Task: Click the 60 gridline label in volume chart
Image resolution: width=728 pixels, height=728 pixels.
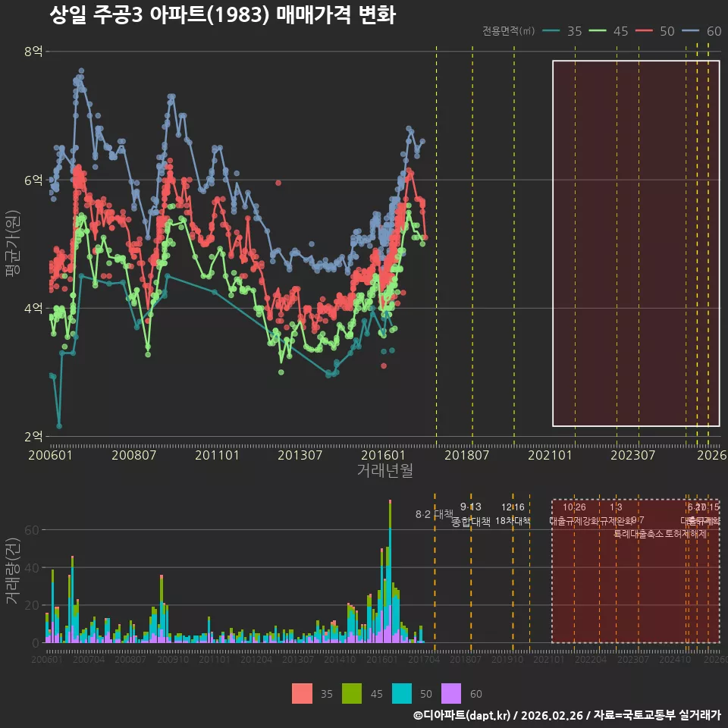Action: (32, 530)
